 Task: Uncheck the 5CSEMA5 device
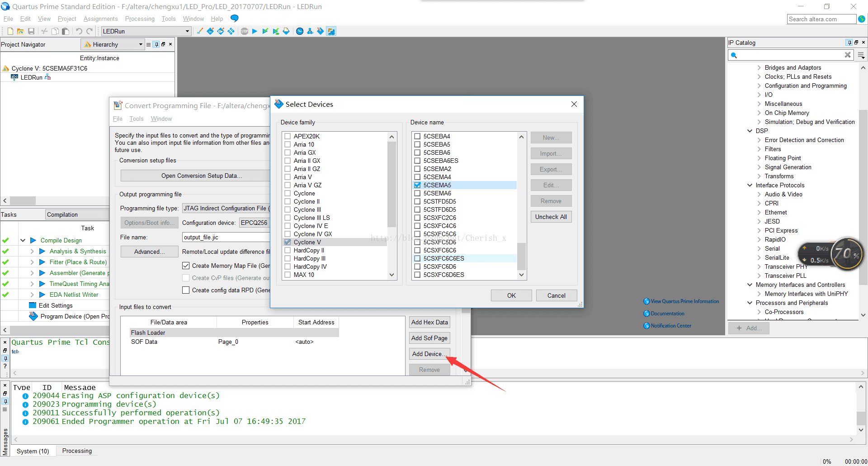417,185
